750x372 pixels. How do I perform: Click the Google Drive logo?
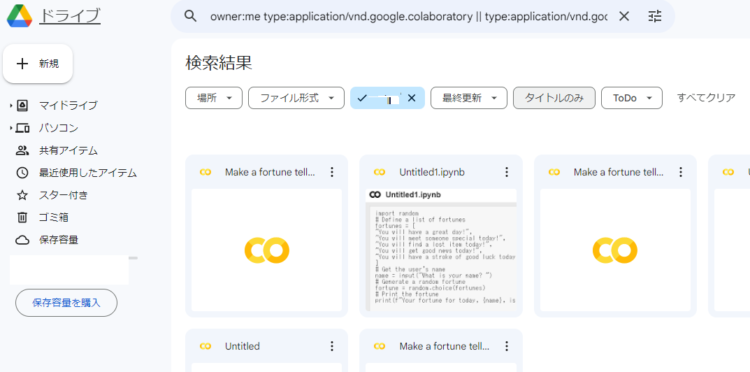[x=20, y=16]
